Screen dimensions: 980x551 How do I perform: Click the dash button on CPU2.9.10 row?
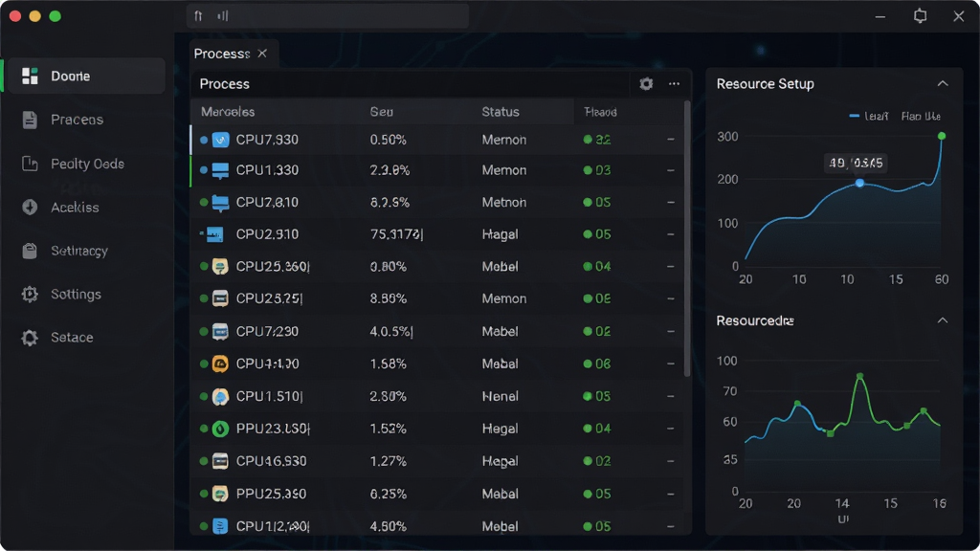tap(671, 235)
